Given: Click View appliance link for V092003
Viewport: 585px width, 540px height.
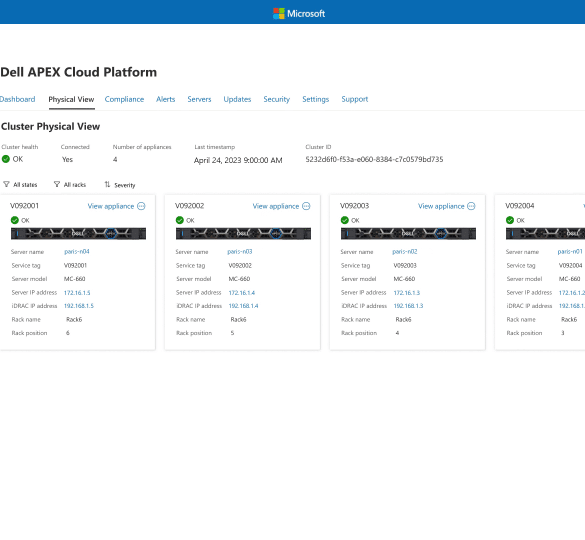Looking at the screenshot, I should click(x=441, y=206).
